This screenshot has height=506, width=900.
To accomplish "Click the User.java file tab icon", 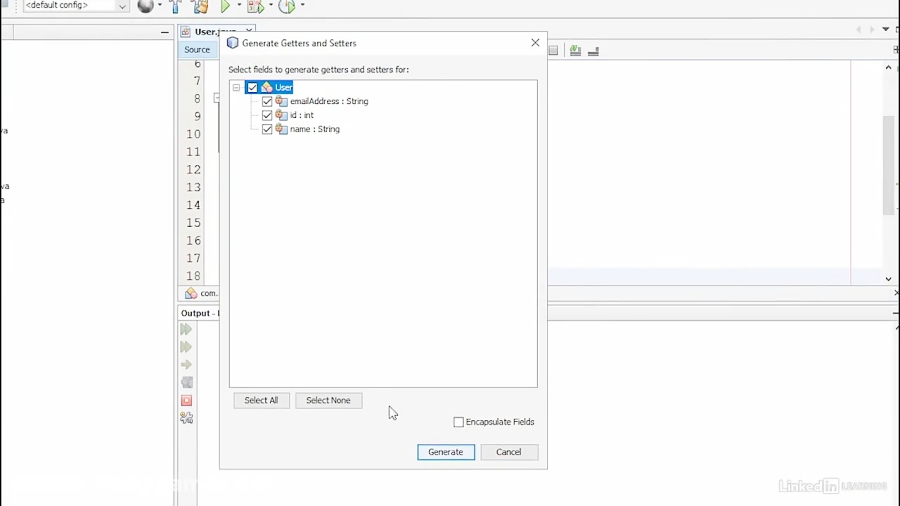I will tap(186, 32).
